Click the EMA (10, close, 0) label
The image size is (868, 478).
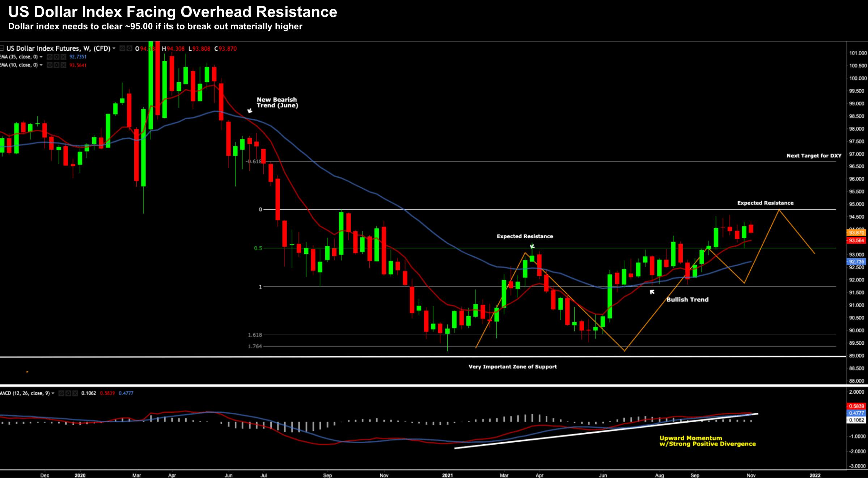coord(19,65)
